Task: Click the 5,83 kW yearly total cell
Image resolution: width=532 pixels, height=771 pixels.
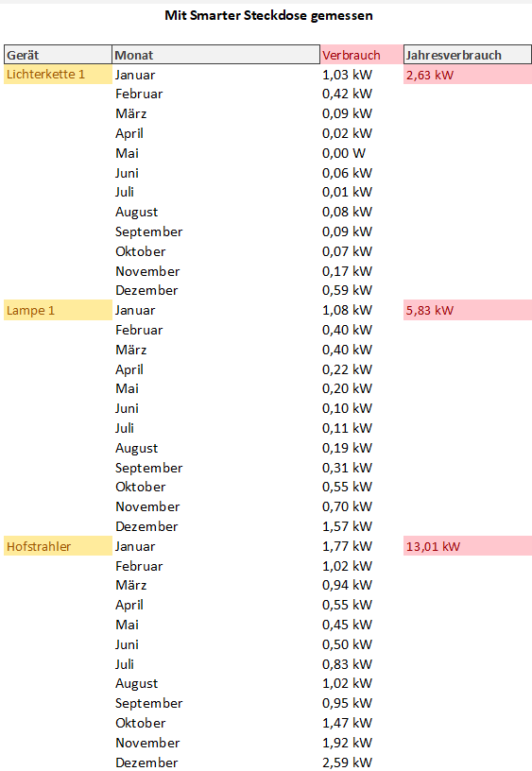Action: click(468, 310)
